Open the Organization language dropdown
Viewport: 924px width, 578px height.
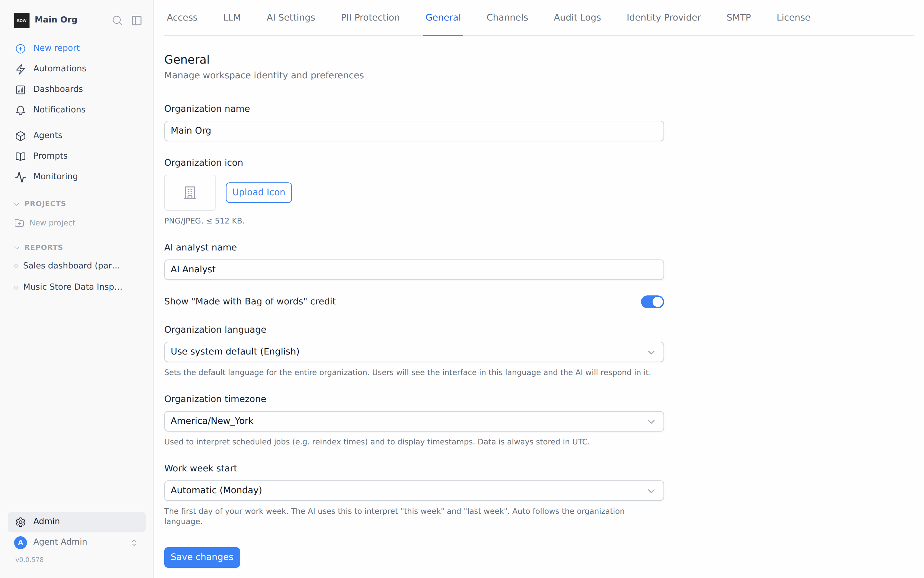coord(414,352)
